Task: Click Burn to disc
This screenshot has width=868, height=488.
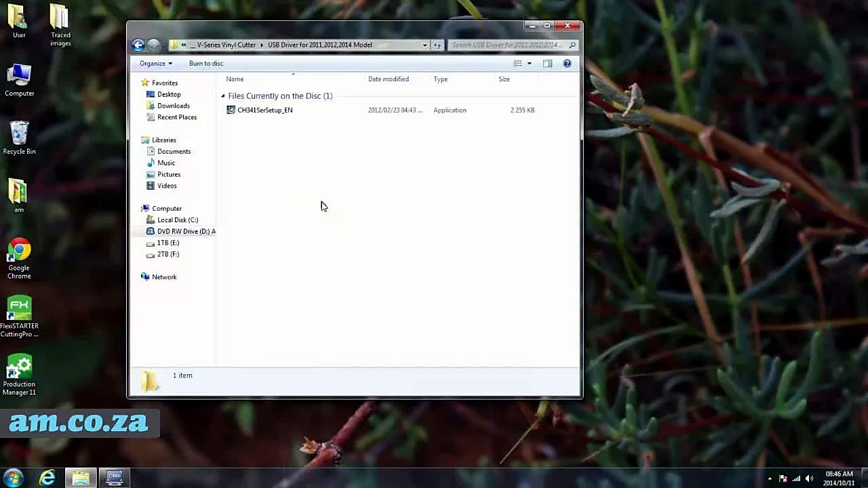Action: tap(206, 64)
